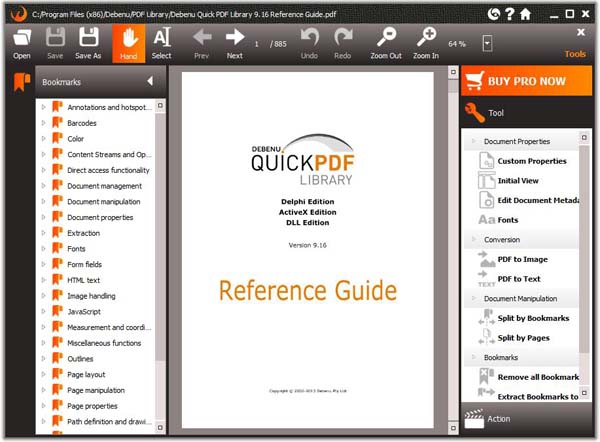The image size is (600, 442).
Task: Run the PDF to Image conversion
Action: click(x=513, y=259)
